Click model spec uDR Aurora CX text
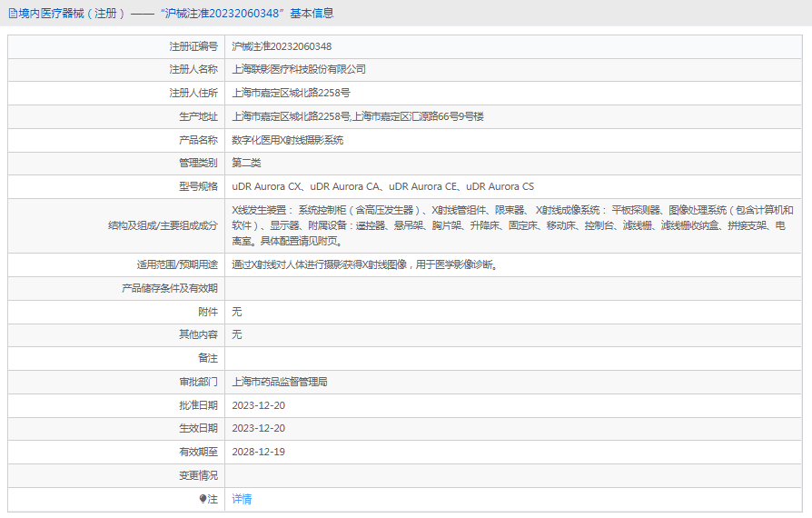Screen dimensions: 812x518 tap(266, 186)
